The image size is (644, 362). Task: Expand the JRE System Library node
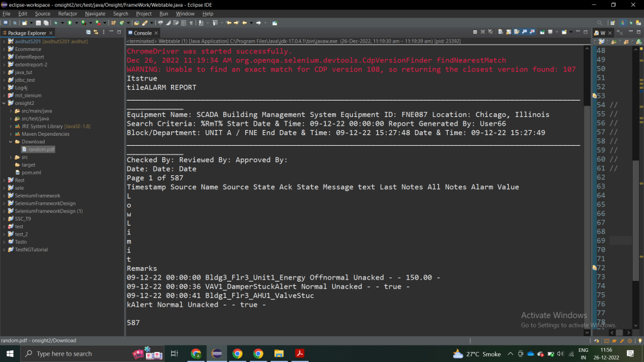11,126
